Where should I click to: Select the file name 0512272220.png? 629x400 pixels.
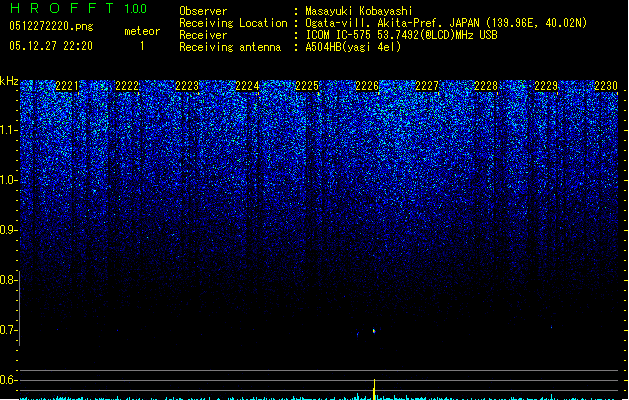point(51,26)
